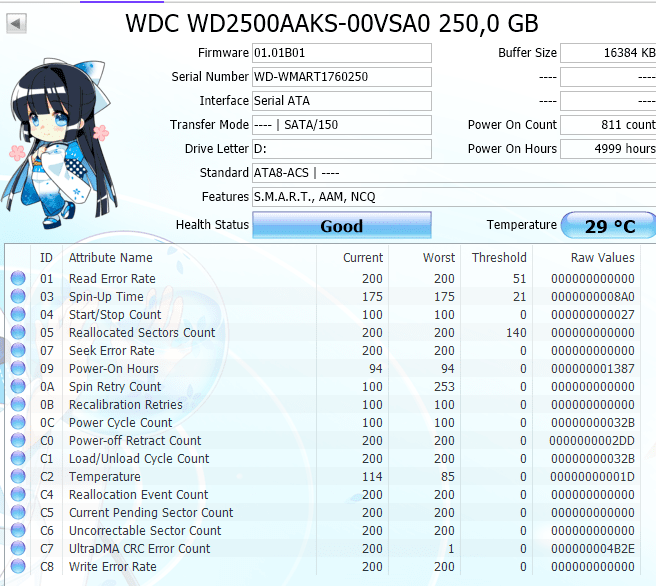Select the Uncorrectable Sector Count attribute name

click(x=145, y=530)
